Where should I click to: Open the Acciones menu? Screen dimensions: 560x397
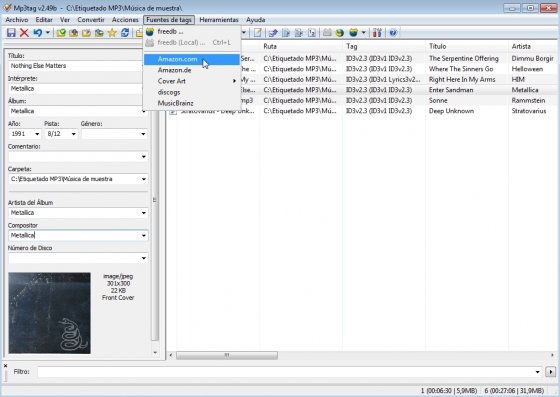[x=125, y=20]
